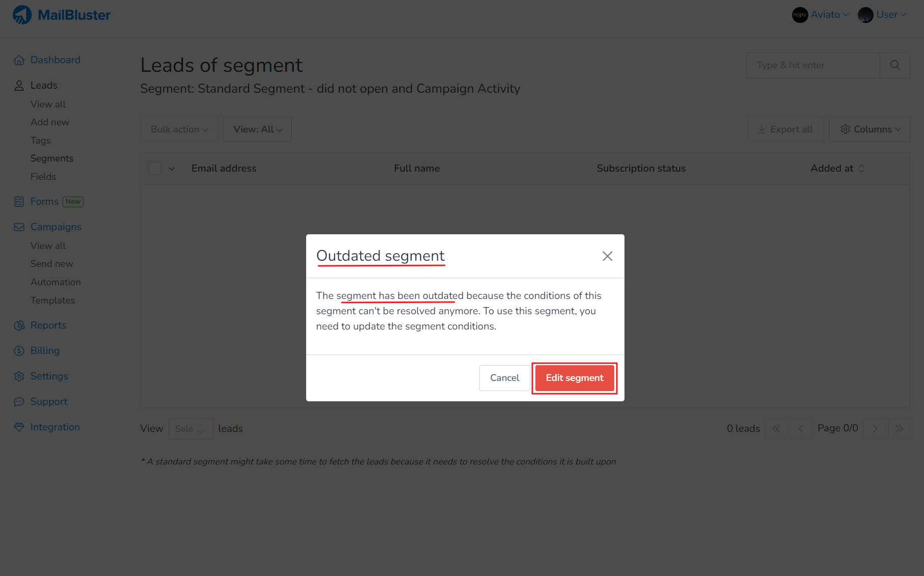Close the Outdated segment dialog
The height and width of the screenshot is (576, 924).
pos(607,256)
